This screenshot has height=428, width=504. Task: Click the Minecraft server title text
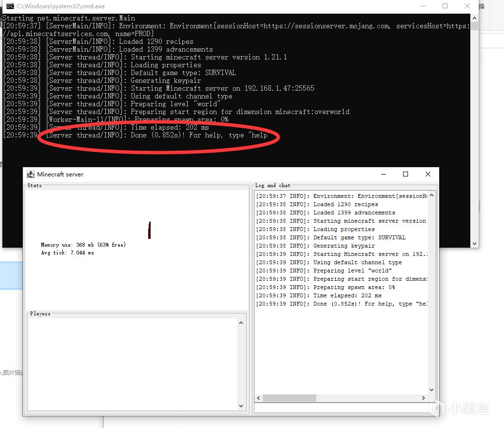click(60, 175)
